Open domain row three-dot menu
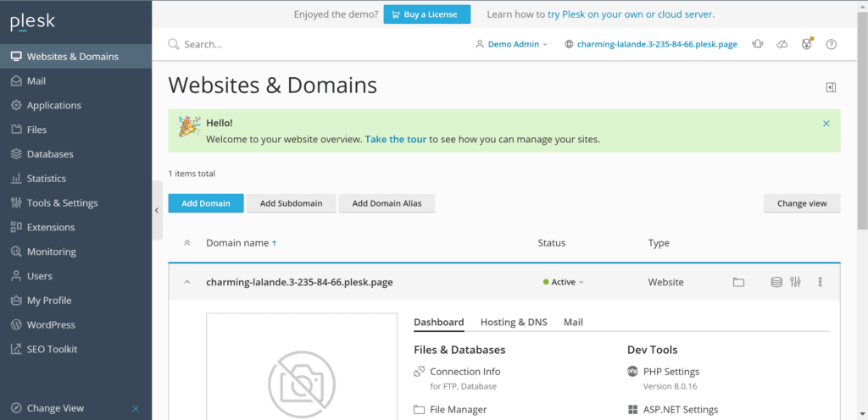The width and height of the screenshot is (868, 420). tap(820, 282)
